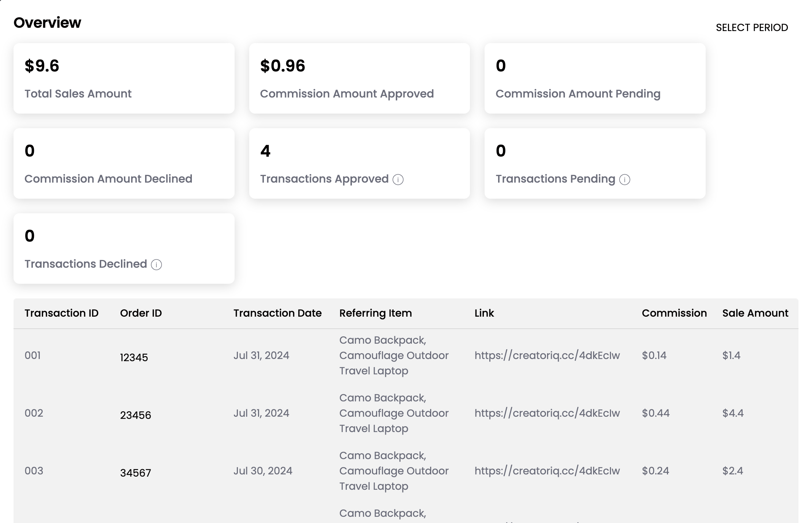The width and height of the screenshot is (812, 523).
Task: Click info icon beside Transactions Approved
Action: (x=398, y=180)
